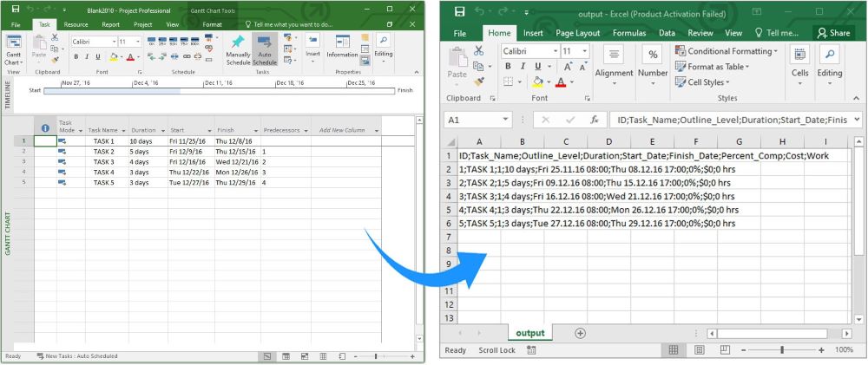Open the Page Layout tab in Excel
The height and width of the screenshot is (365, 868).
pos(577,33)
